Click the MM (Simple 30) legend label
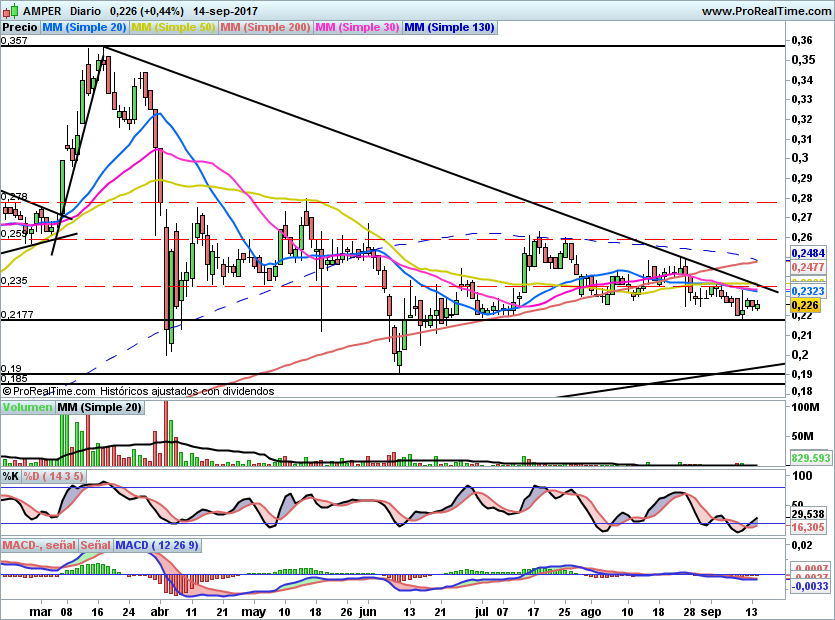The width and height of the screenshot is (835, 620). 357,28
